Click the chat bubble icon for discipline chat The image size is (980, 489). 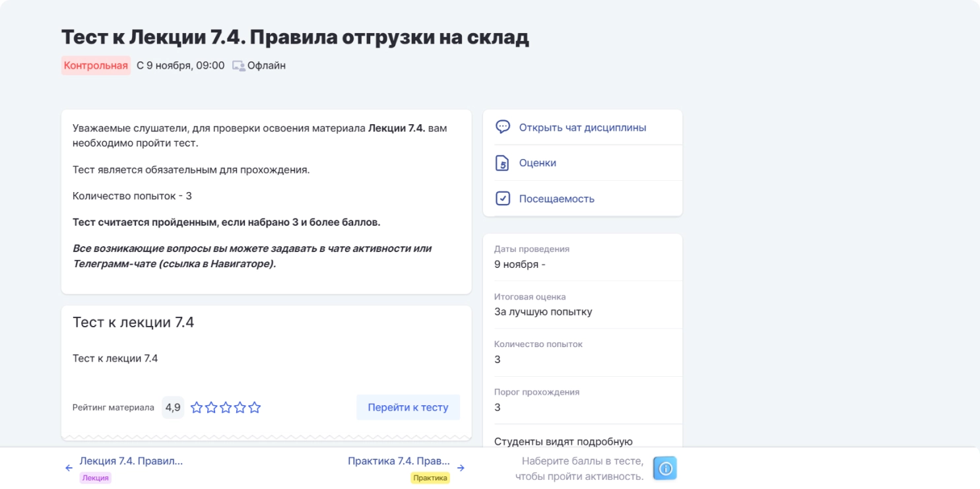(503, 127)
